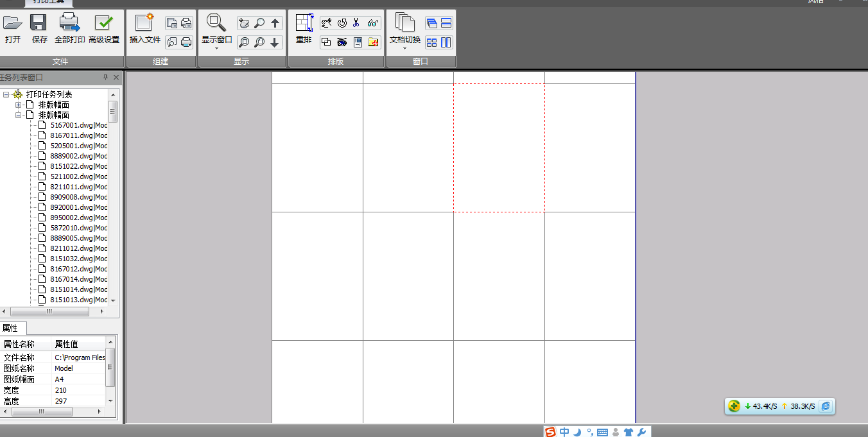The height and width of the screenshot is (437, 868).
Task: Pin the task list panel
Action: pos(106,78)
